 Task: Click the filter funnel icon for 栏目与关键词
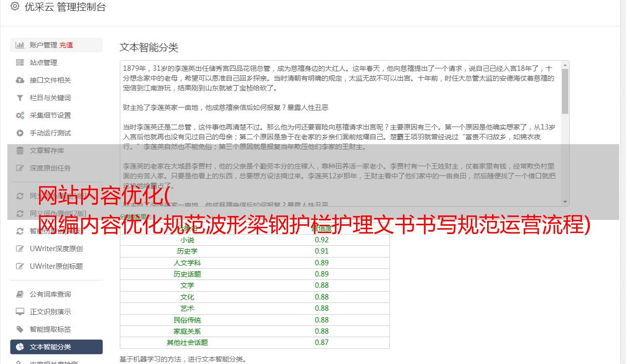20,98
